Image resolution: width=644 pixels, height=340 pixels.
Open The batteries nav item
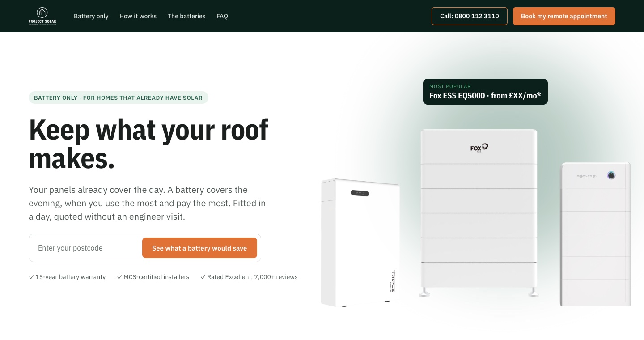(x=186, y=16)
